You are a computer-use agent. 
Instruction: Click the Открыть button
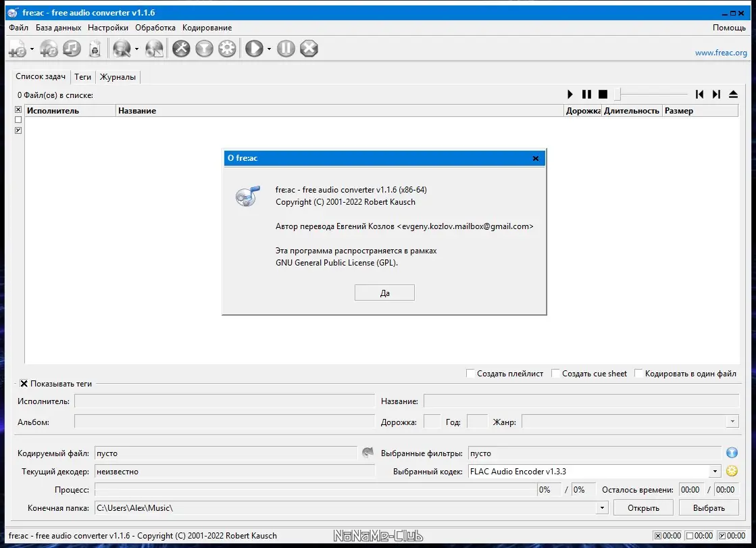tap(643, 507)
